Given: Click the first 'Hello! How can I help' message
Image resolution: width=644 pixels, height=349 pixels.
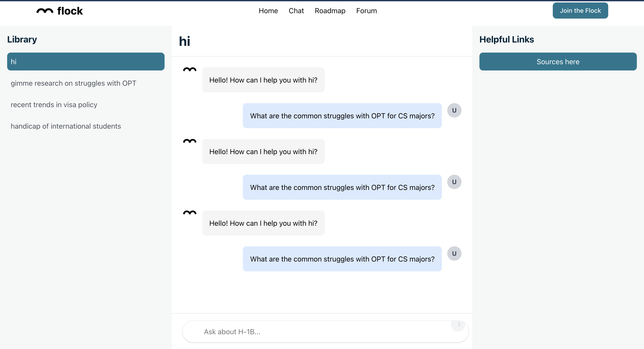Looking at the screenshot, I should pos(263,80).
